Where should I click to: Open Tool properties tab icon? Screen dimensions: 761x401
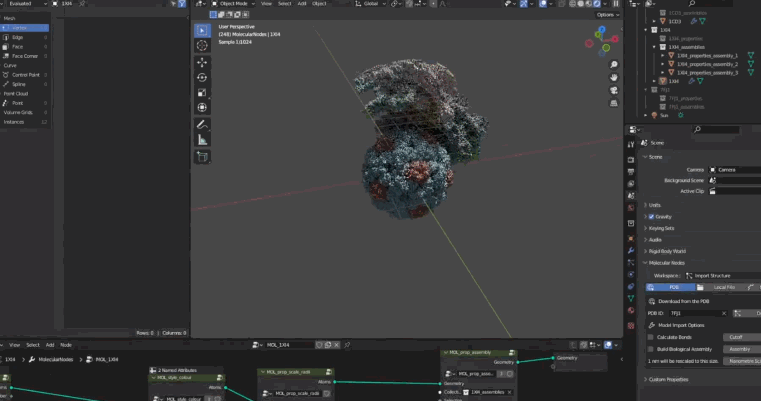(x=630, y=144)
